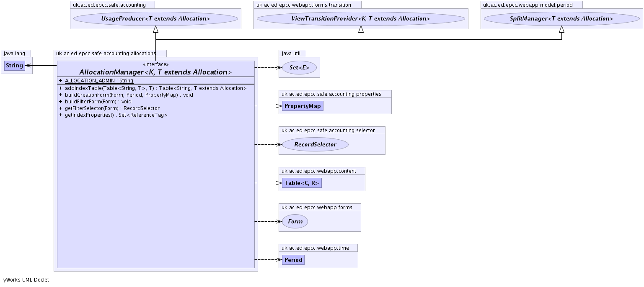The width and height of the screenshot is (644, 287).
Task: Select the getFilterSelector method entry
Action: coord(112,108)
